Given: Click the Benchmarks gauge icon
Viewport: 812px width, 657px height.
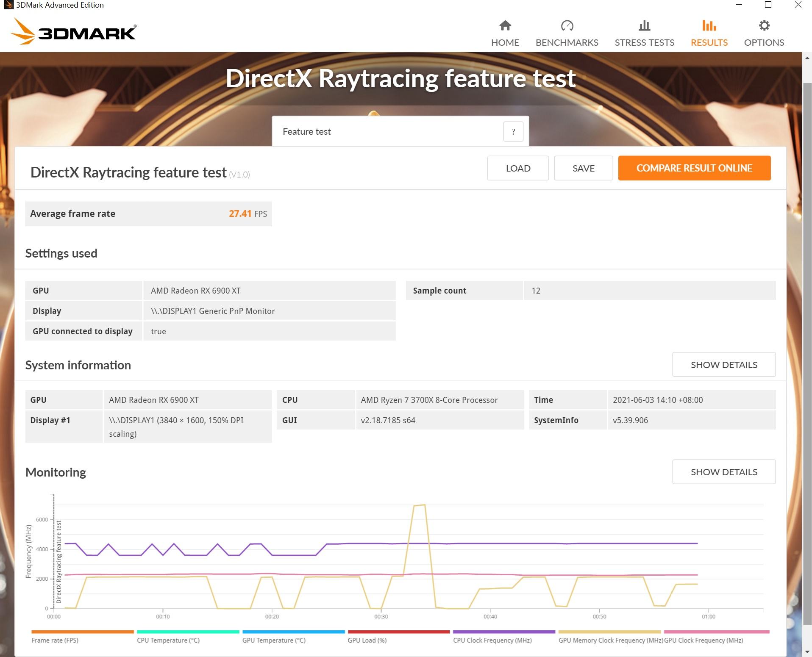Looking at the screenshot, I should pyautogui.click(x=567, y=26).
